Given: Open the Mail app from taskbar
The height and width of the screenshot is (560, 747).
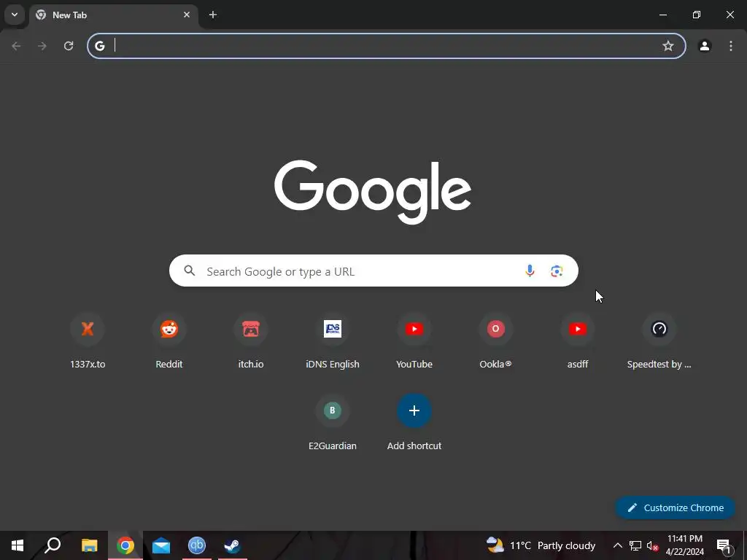Looking at the screenshot, I should click(x=161, y=545).
